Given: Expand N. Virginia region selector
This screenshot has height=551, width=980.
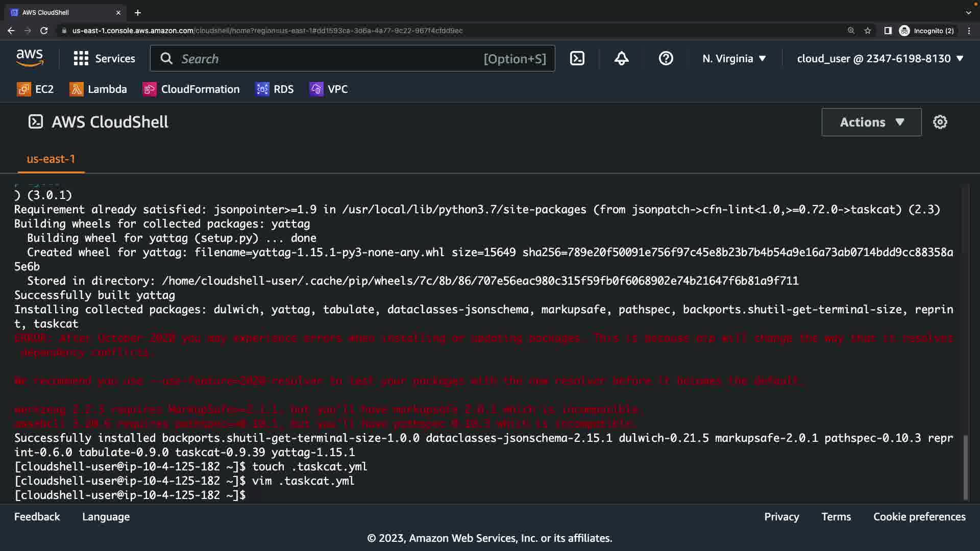Looking at the screenshot, I should tap(733, 59).
